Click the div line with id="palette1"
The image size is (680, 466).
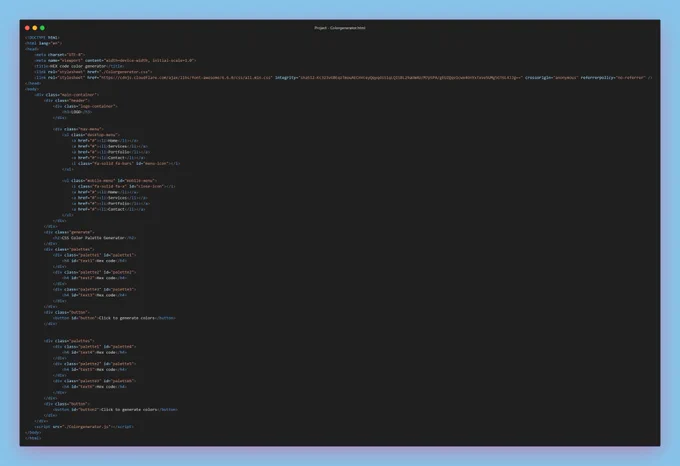95,255
